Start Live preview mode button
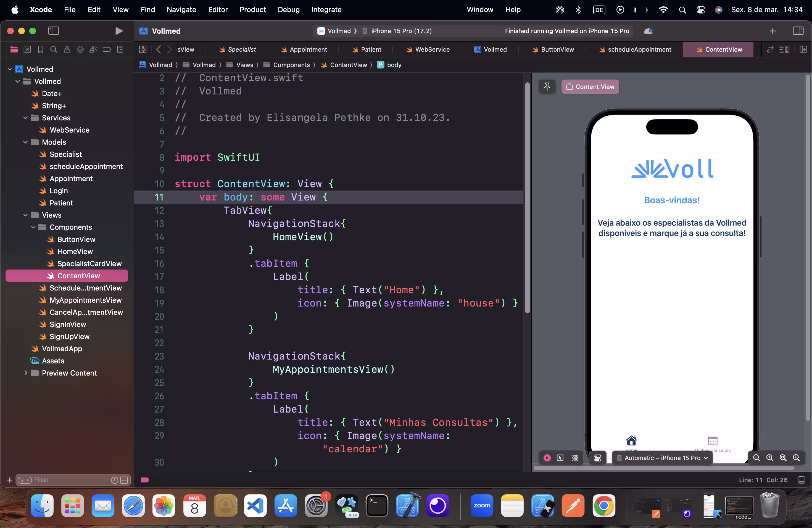This screenshot has height=528, width=812. click(x=547, y=458)
